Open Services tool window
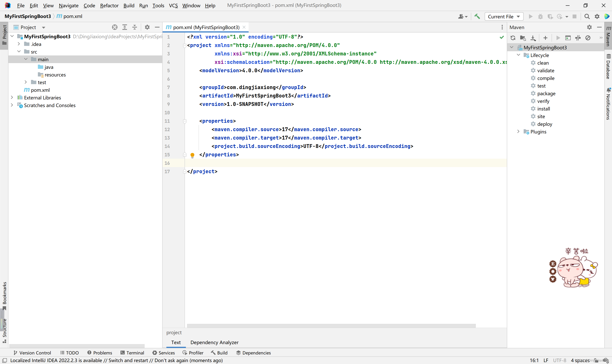 [x=164, y=353]
